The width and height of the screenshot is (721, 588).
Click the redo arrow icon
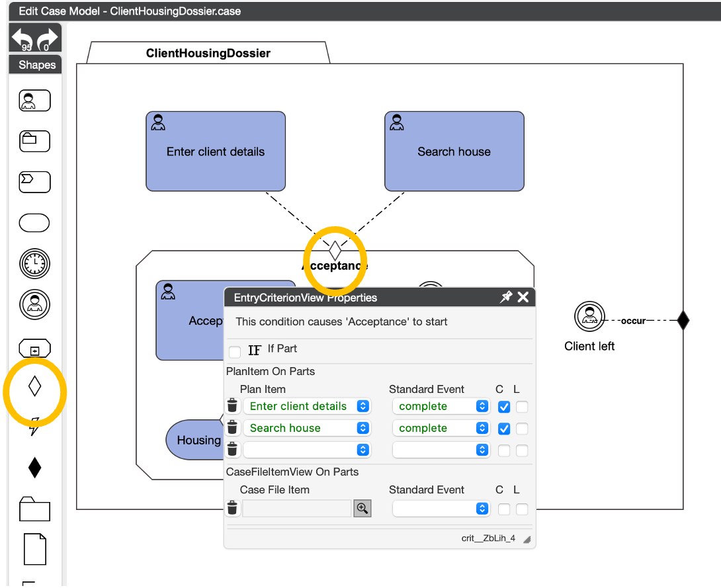tap(48, 38)
